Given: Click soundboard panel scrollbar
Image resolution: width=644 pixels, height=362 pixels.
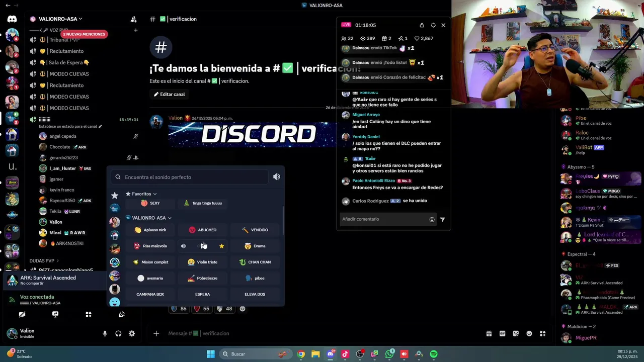Looking at the screenshot, I should 283,221.
